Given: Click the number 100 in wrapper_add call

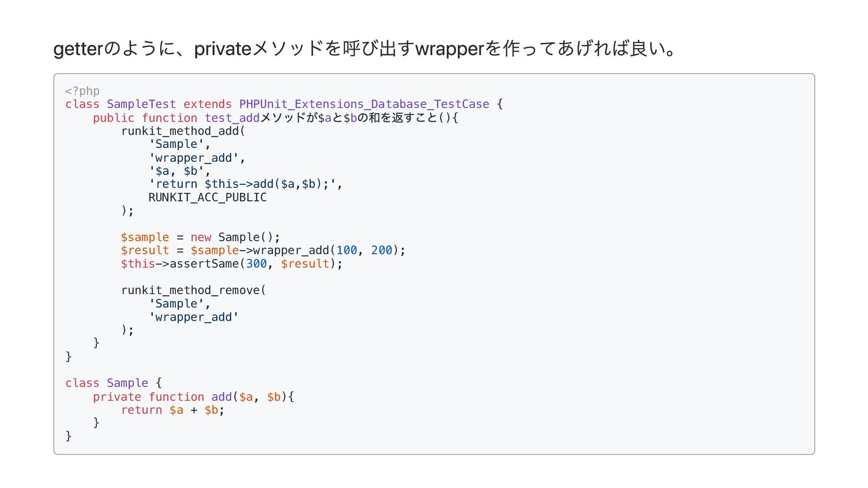Looking at the screenshot, I should pos(347,250).
